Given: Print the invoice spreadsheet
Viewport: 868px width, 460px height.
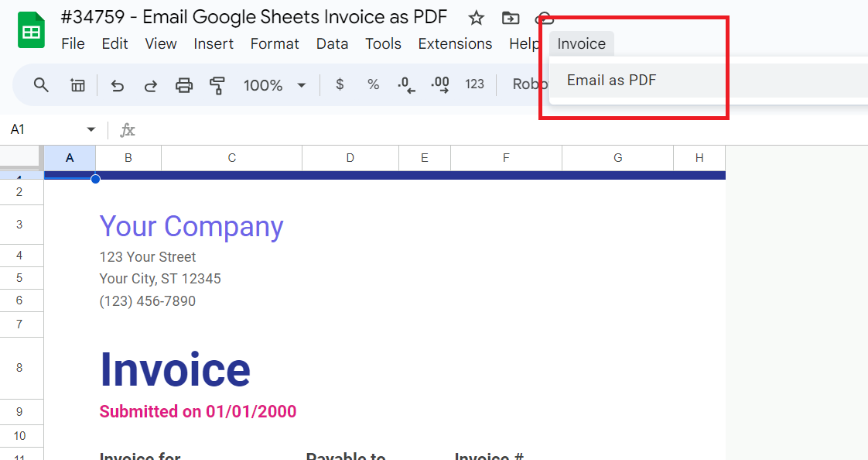Looking at the screenshot, I should coord(183,85).
